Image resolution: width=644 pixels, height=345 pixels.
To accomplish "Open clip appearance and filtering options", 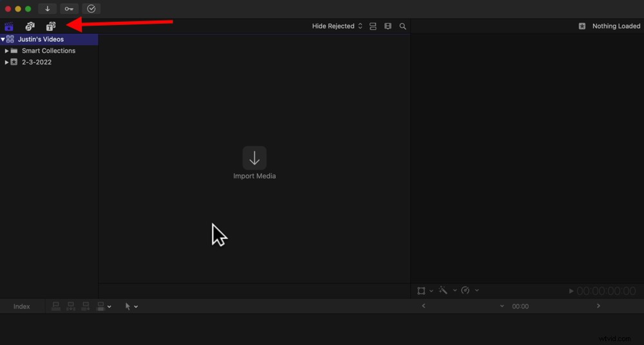I will [388, 26].
